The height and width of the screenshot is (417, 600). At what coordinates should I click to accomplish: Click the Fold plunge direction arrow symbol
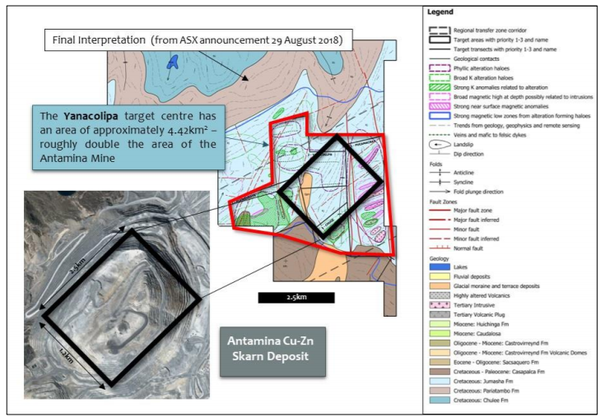(439, 192)
